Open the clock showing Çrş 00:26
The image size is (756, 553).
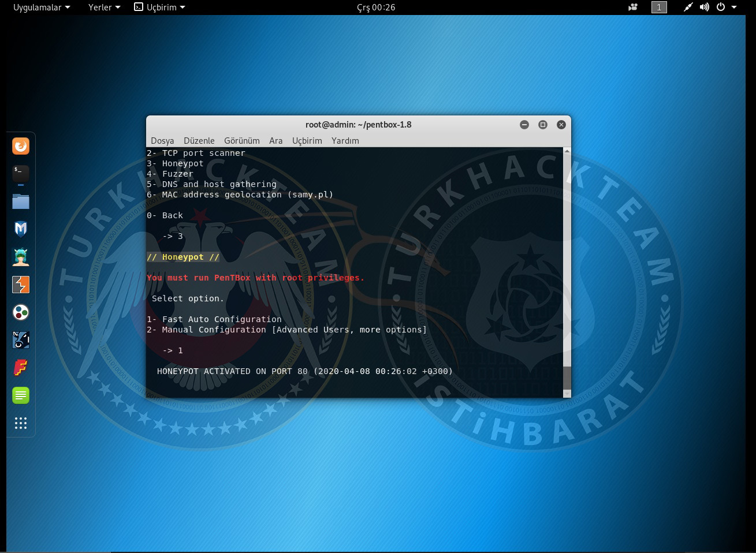pyautogui.click(x=376, y=8)
